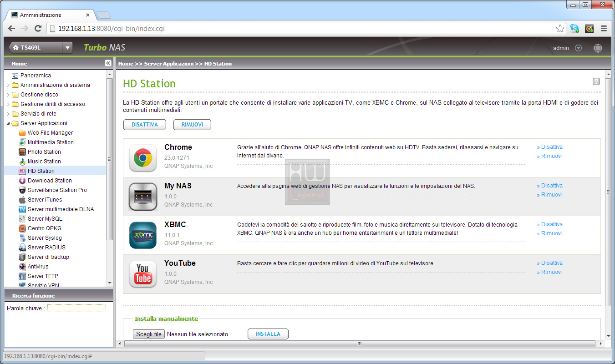Click the Server RADIUS icon

coord(22,248)
